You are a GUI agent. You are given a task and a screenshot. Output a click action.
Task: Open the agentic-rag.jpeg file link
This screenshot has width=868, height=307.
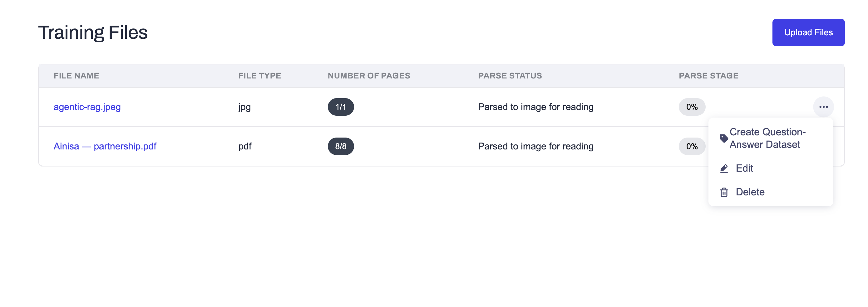87,107
